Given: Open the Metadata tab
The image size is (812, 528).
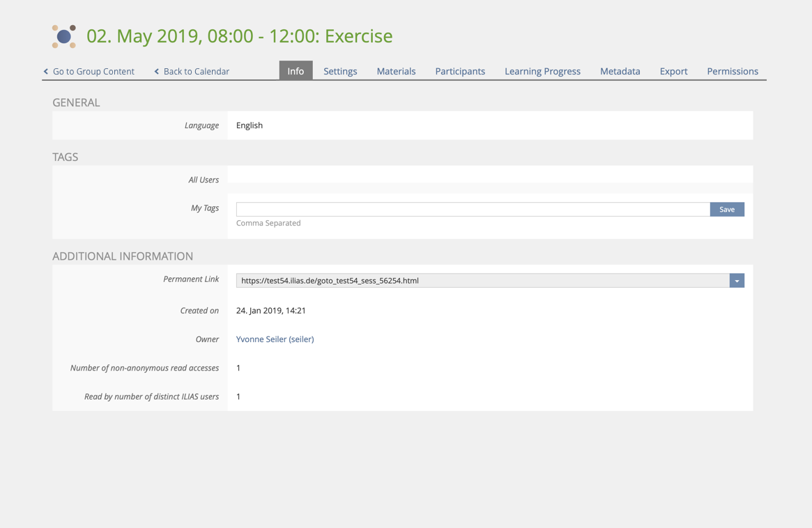Looking at the screenshot, I should coord(620,71).
